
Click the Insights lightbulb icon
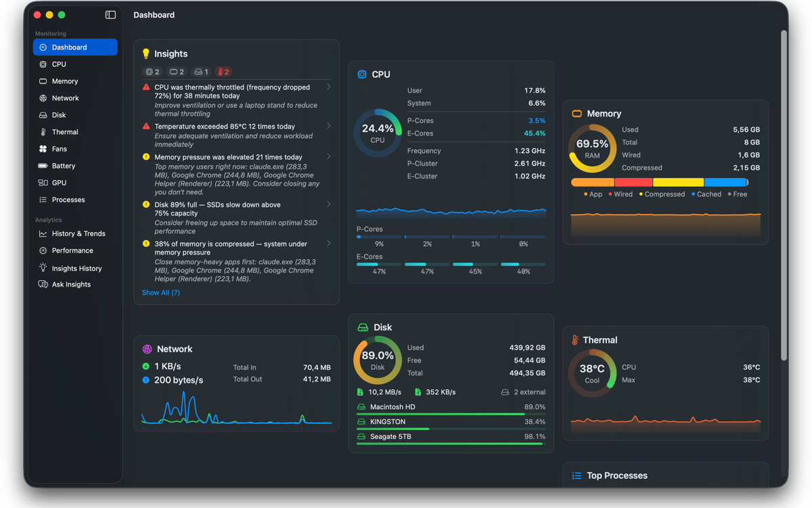click(145, 54)
